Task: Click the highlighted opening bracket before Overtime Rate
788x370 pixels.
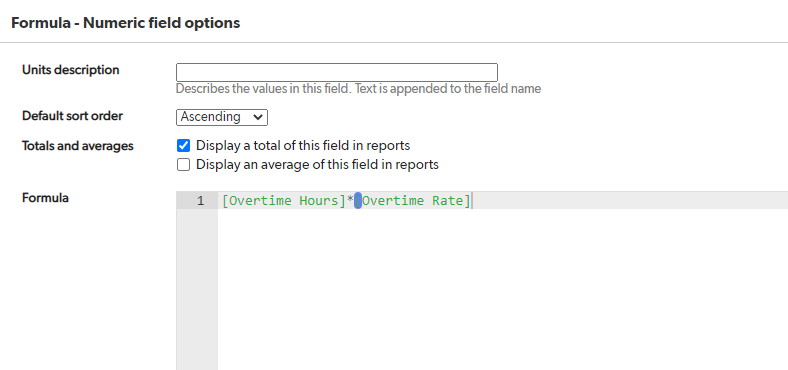Action: (358, 201)
